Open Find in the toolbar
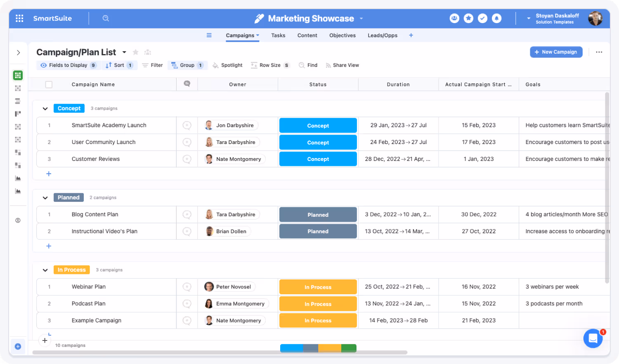This screenshot has height=364, width=619. point(308,65)
